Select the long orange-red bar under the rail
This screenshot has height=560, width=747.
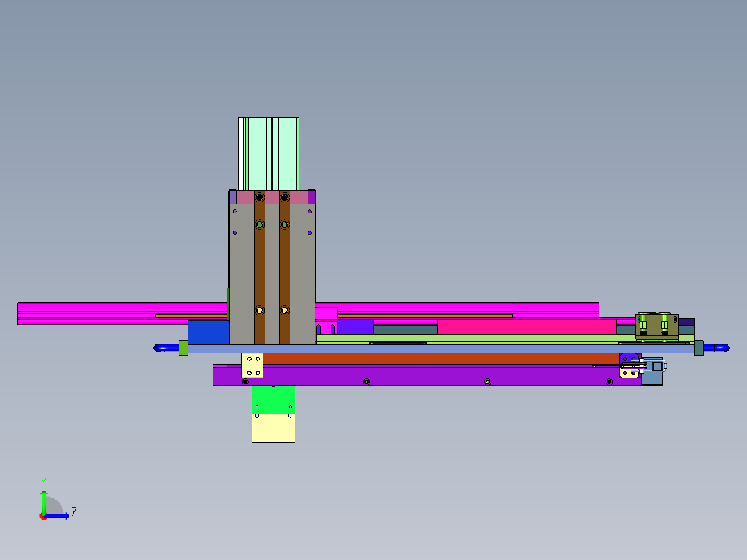tap(441, 359)
